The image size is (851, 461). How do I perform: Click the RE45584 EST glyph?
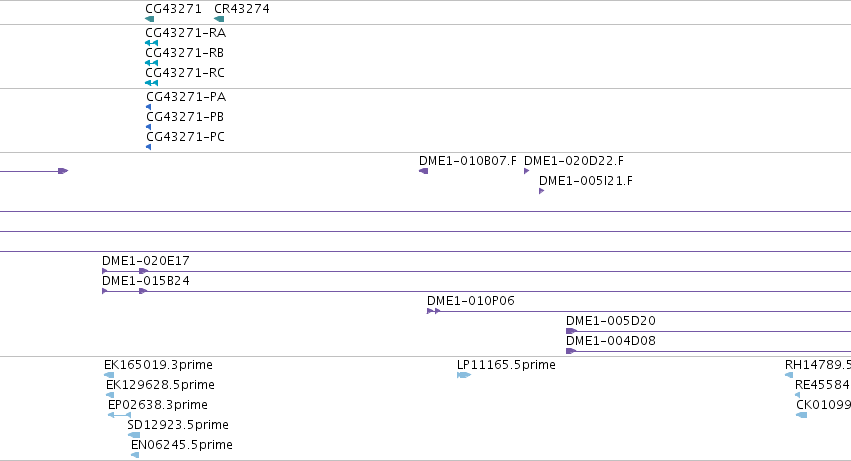point(797,395)
